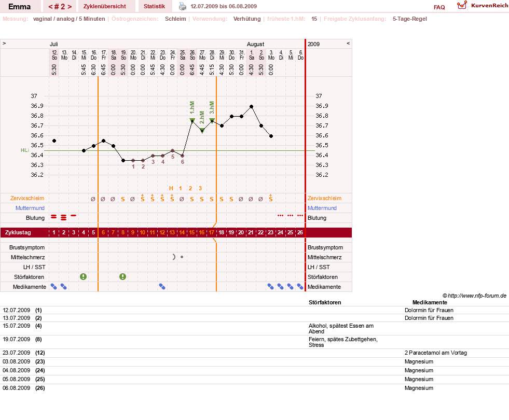Select Zyklustag 26 in the cycle bar

300,232
